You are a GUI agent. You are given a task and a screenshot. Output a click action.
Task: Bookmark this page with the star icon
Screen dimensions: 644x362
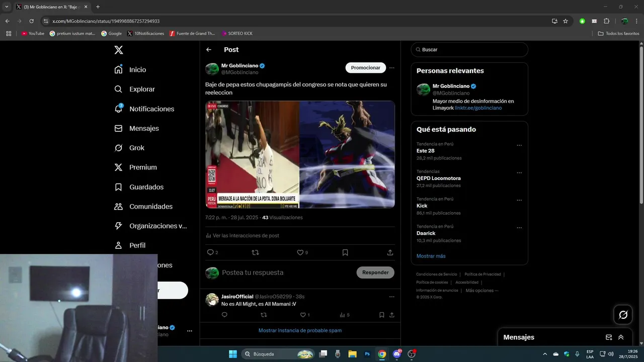(566, 21)
